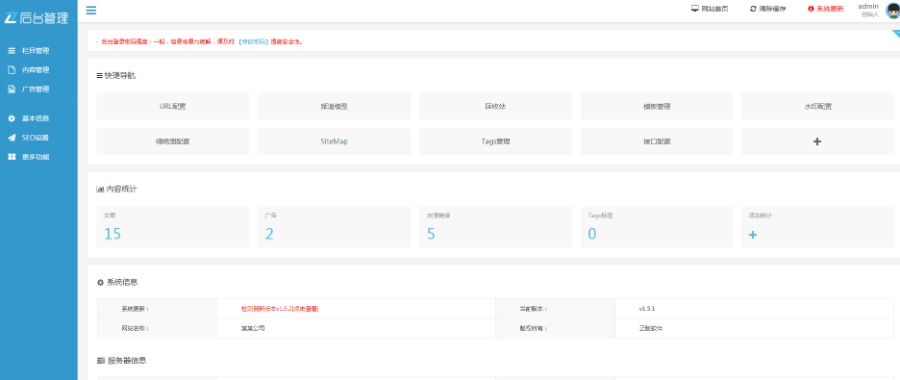Open the URL配置 shortcut
The width and height of the screenshot is (900, 380).
coord(173,107)
